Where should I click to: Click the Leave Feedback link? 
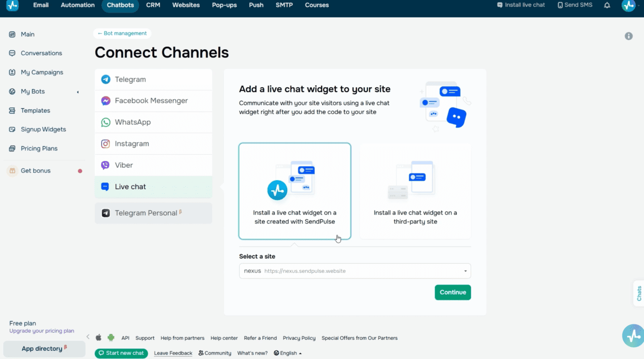(x=173, y=353)
